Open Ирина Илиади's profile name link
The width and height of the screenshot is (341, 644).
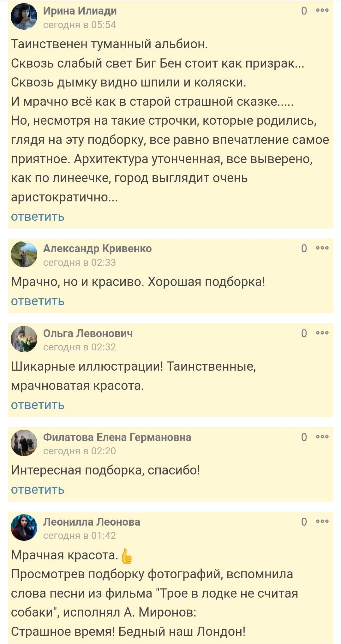80,11
